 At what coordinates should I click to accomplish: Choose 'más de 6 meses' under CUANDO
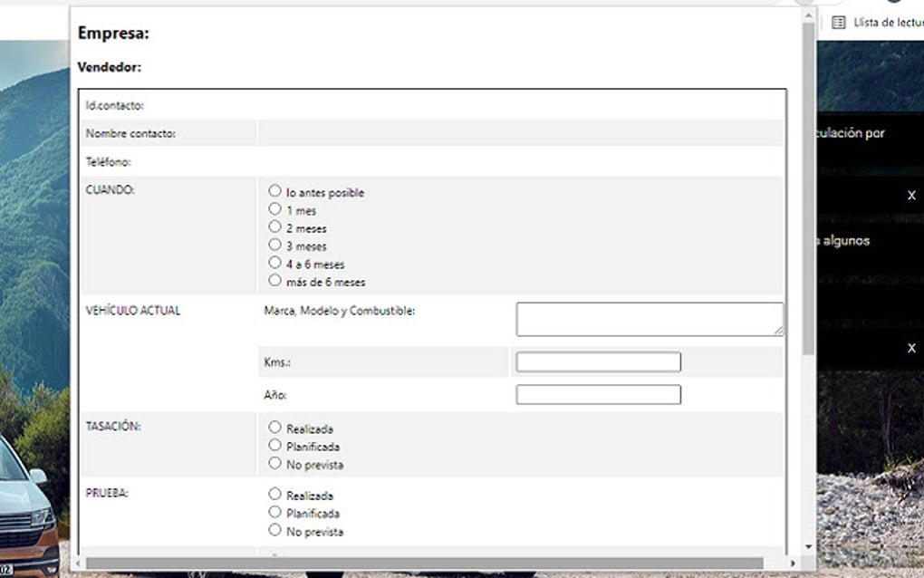coord(275,280)
